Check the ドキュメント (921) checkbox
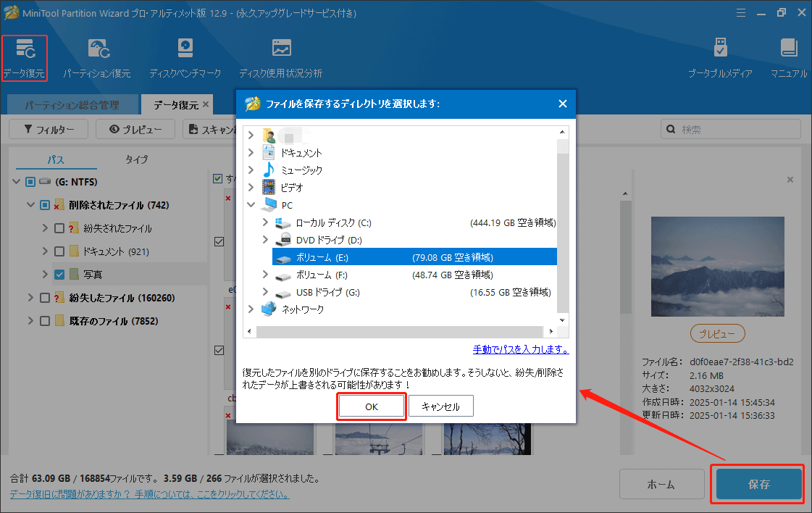Viewport: 812px width, 513px height. pos(59,251)
